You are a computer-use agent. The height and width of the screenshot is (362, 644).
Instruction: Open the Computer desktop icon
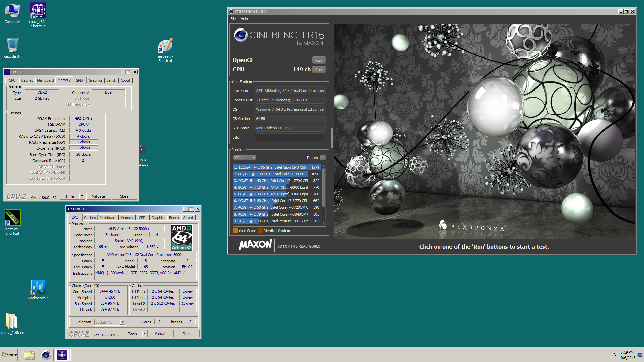12,13
